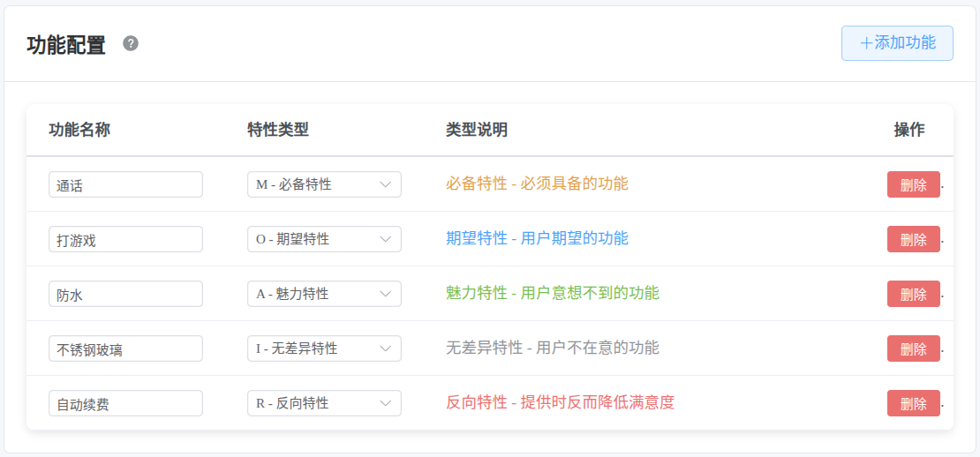Focus the 打游戏 name input field
Screen dimensions: 980x457
[125, 239]
